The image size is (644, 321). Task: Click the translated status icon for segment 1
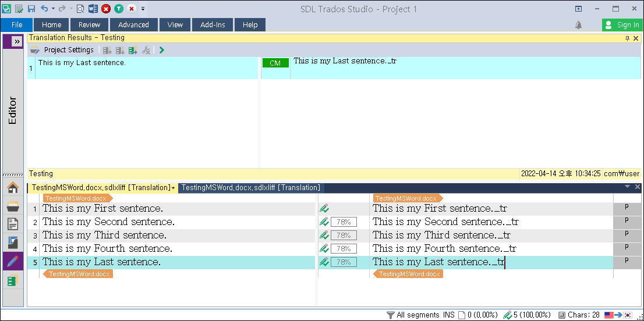point(324,209)
